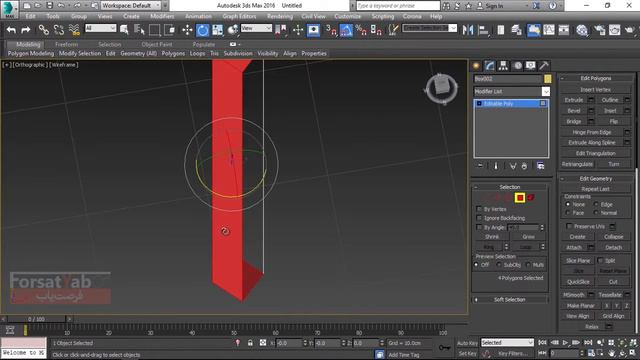Select the Select and Link tool
640x360 pixels.
(x=44, y=30)
